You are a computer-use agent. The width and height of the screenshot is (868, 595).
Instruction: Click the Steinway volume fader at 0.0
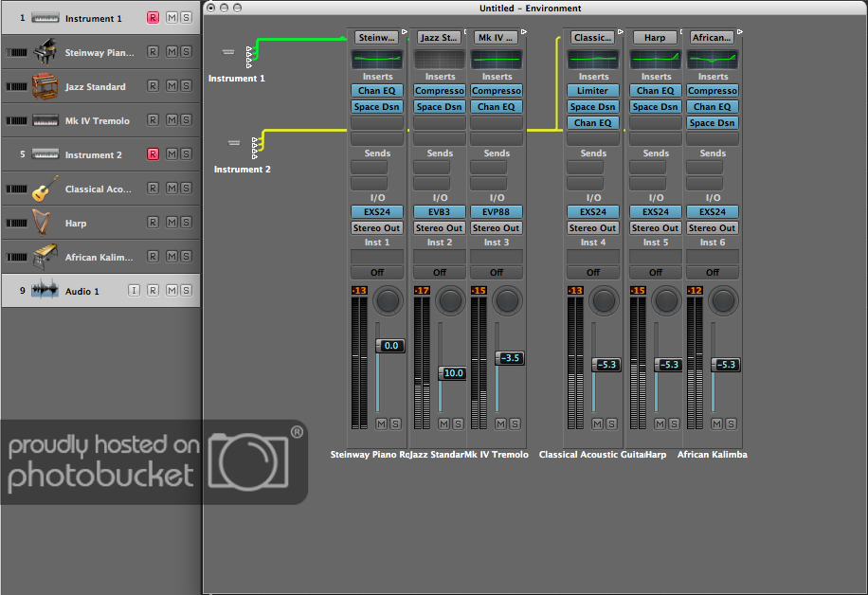tap(389, 346)
